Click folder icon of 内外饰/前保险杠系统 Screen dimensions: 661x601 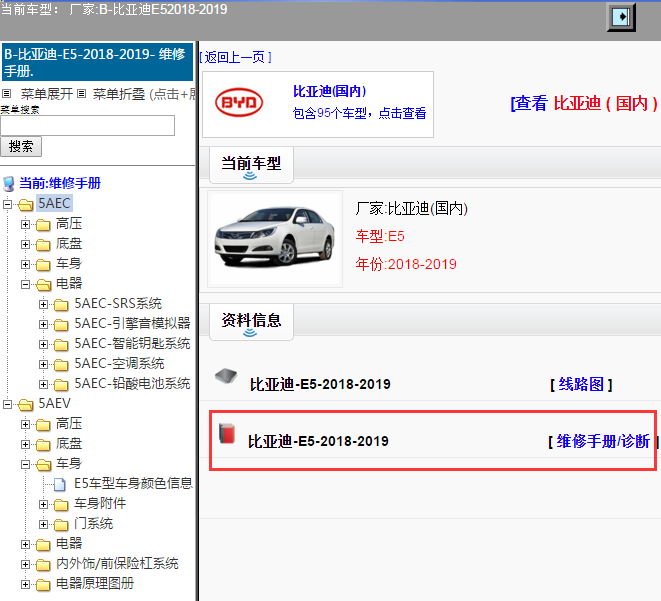pyautogui.click(x=43, y=565)
